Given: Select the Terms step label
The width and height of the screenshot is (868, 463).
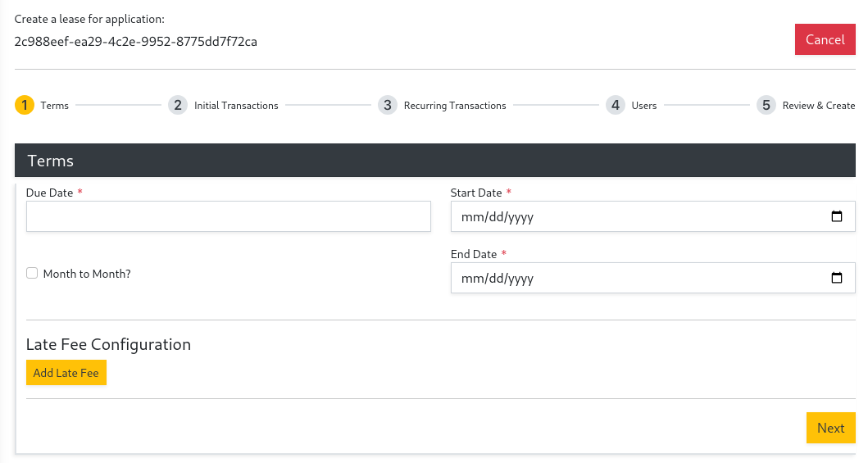Looking at the screenshot, I should coord(55,106).
